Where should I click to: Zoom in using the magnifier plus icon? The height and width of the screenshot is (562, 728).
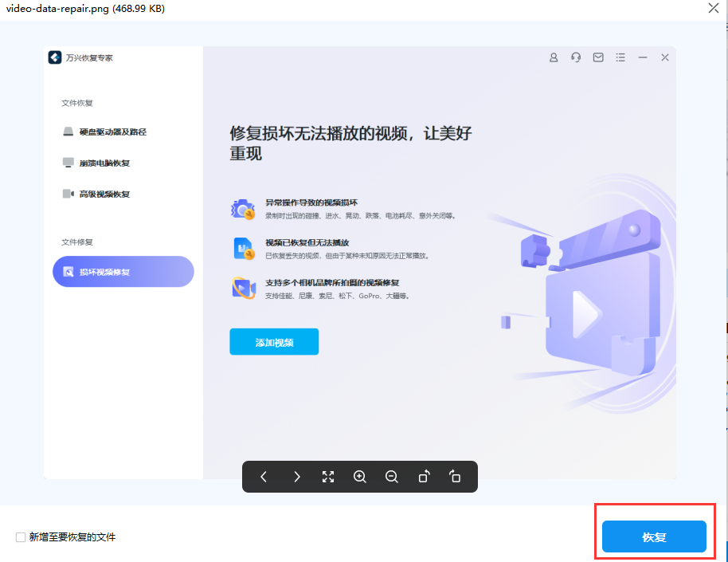coord(360,476)
